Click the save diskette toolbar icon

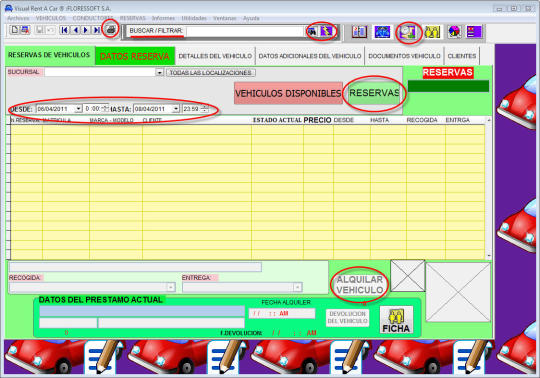pyautogui.click(x=40, y=30)
